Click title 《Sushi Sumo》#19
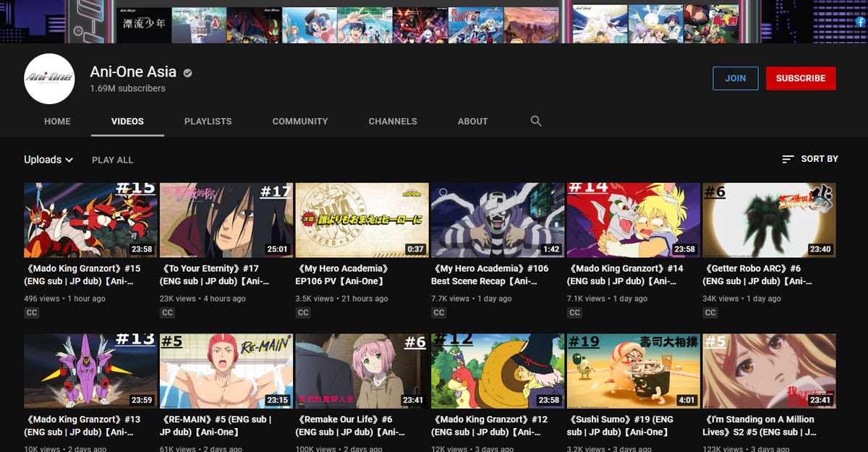The height and width of the screenshot is (452, 868). 621,426
